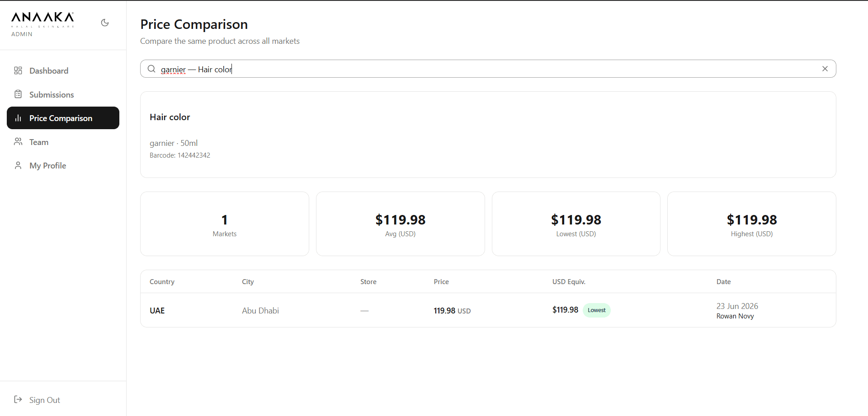
Task: Open the Submissions page
Action: point(63,94)
